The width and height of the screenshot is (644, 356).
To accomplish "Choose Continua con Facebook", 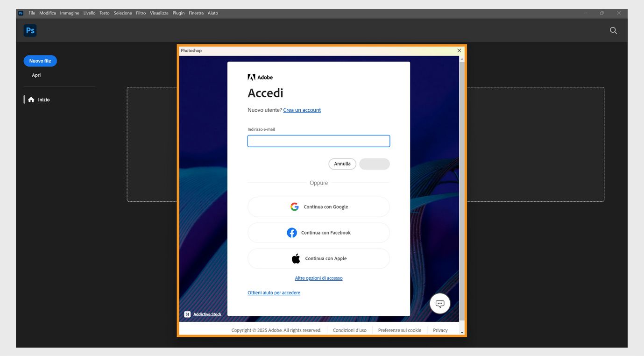I will pos(318,233).
